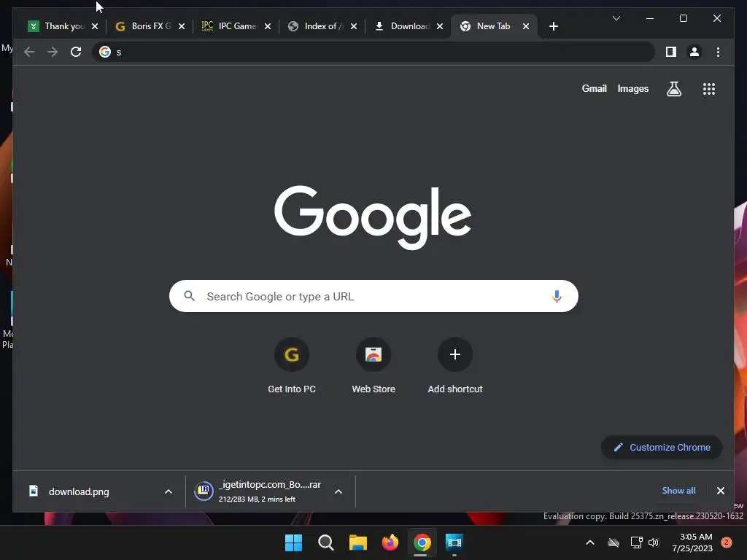Screen dimensions: 747x560
Task: Close the Downloads tab
Action: [x=440, y=26]
